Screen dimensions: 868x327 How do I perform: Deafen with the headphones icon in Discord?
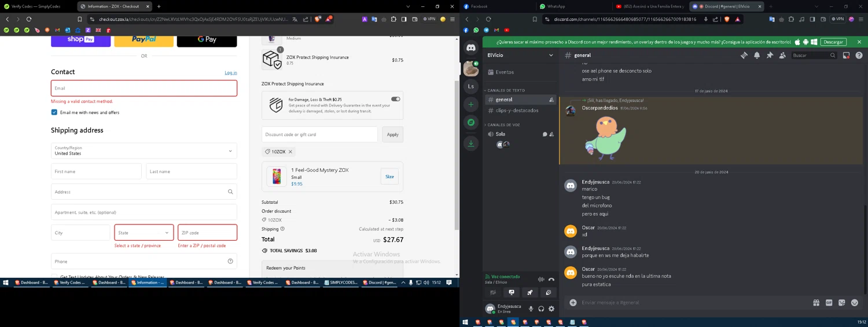541,309
